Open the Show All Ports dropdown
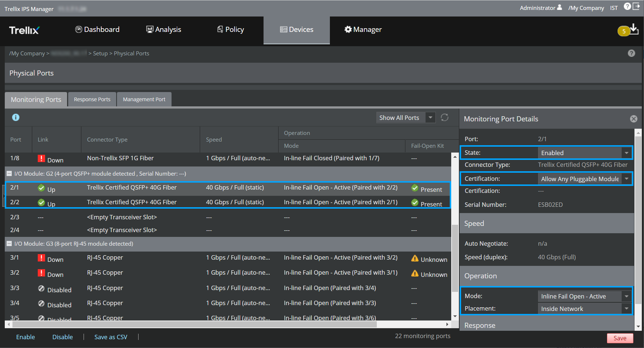This screenshot has height=348, width=644. point(406,118)
